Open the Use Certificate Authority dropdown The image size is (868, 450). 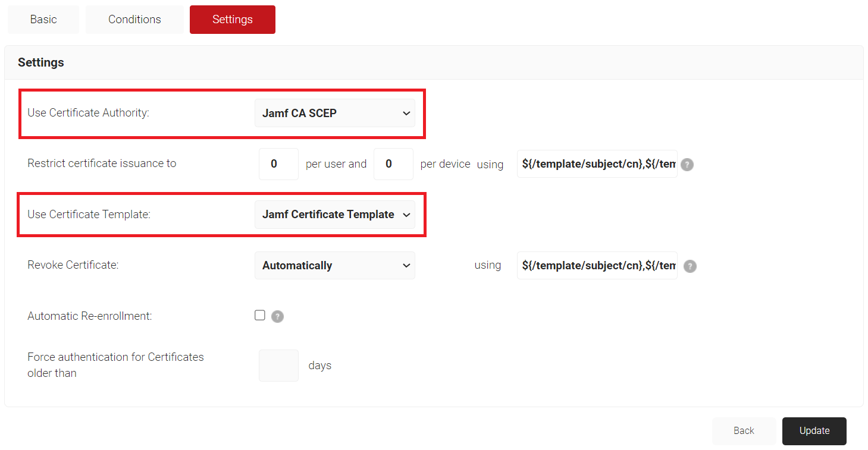(x=335, y=113)
